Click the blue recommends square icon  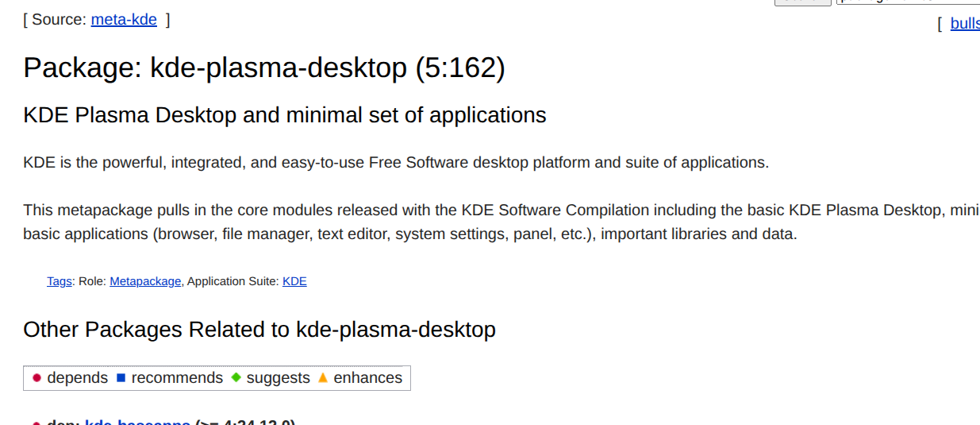point(121,378)
